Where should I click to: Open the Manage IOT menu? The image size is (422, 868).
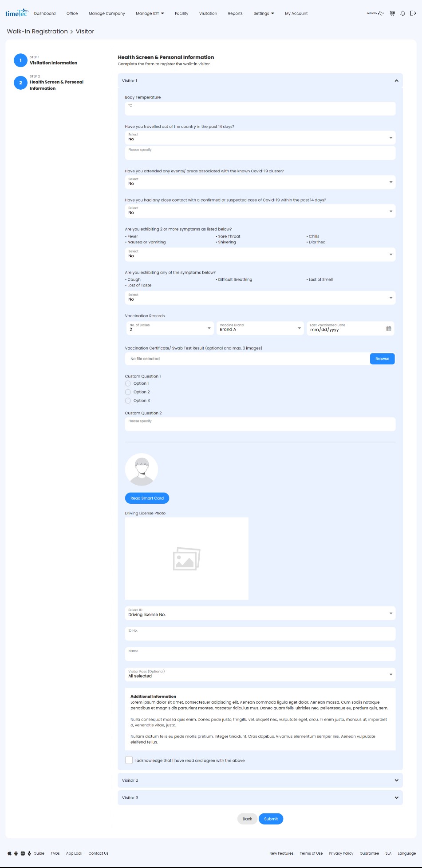pos(150,13)
